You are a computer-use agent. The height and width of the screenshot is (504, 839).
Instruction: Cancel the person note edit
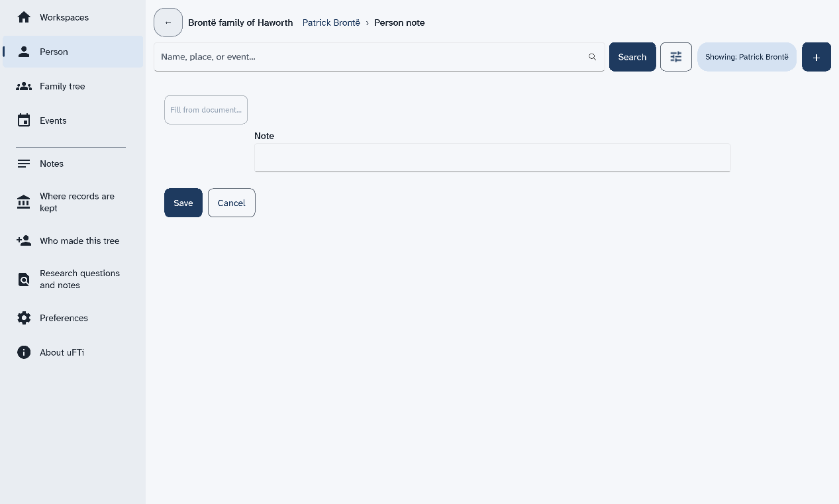tap(232, 203)
